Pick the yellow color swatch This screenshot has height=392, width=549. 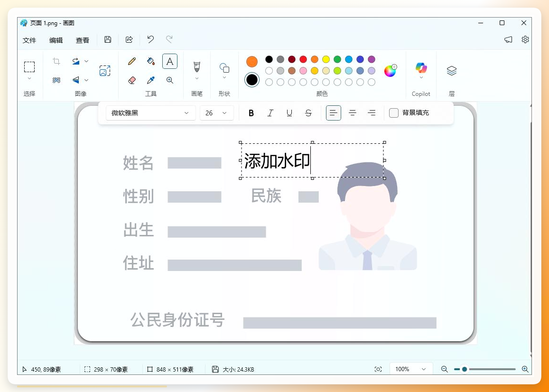(326, 59)
